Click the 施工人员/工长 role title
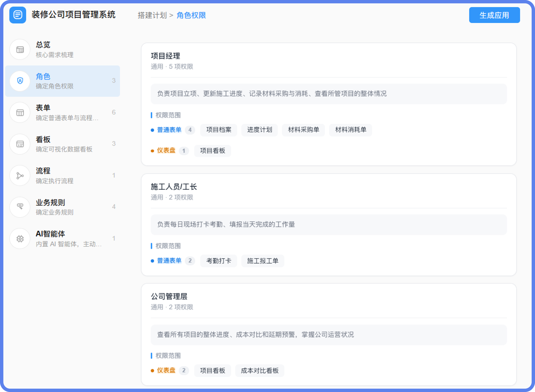This screenshot has width=535, height=392. (174, 187)
